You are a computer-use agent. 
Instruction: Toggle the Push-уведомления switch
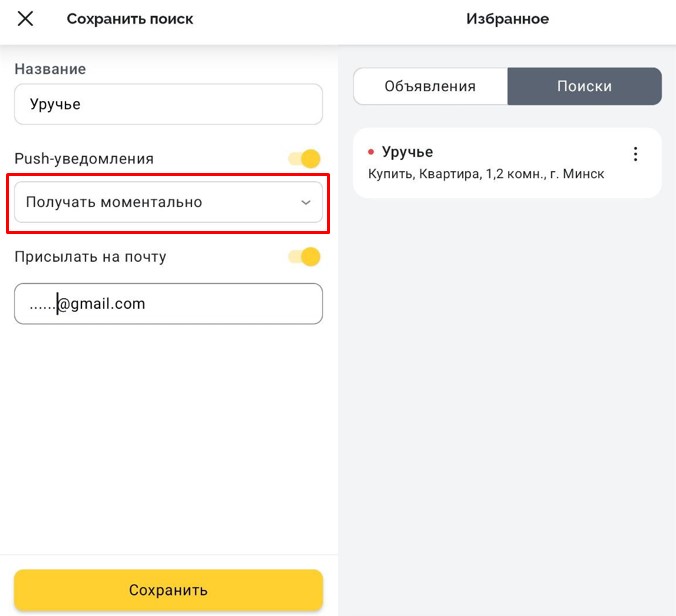(304, 158)
